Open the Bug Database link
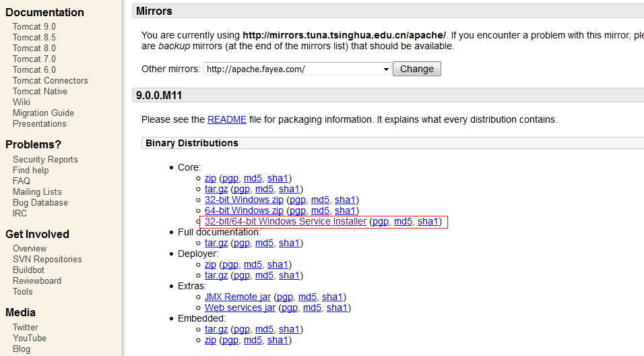This screenshot has width=644, height=356. [x=40, y=203]
